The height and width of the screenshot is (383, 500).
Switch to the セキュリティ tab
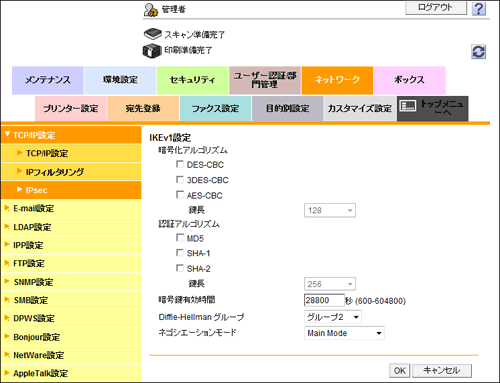[x=192, y=80]
